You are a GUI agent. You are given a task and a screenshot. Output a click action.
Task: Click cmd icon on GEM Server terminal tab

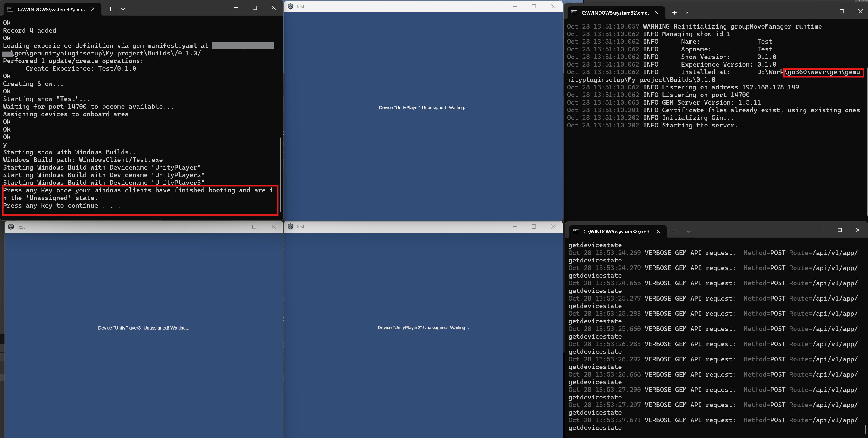coord(575,13)
